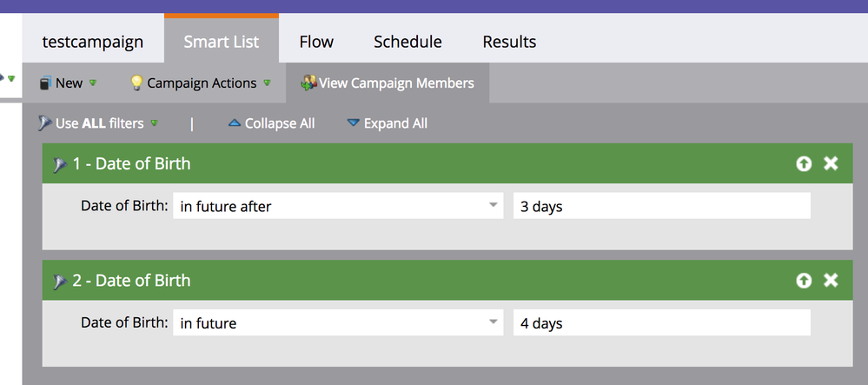Screen dimensions: 868x385
Task: Open the Campaign Actions menu
Action: 201,83
